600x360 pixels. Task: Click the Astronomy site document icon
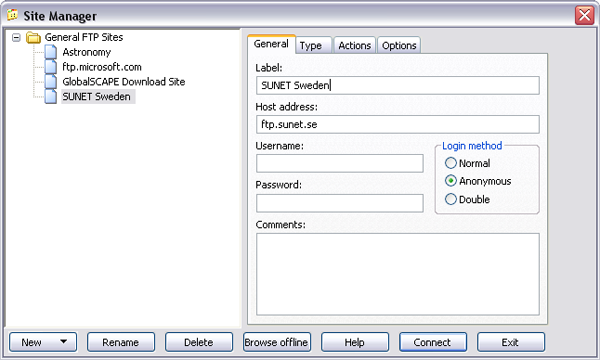(51, 52)
